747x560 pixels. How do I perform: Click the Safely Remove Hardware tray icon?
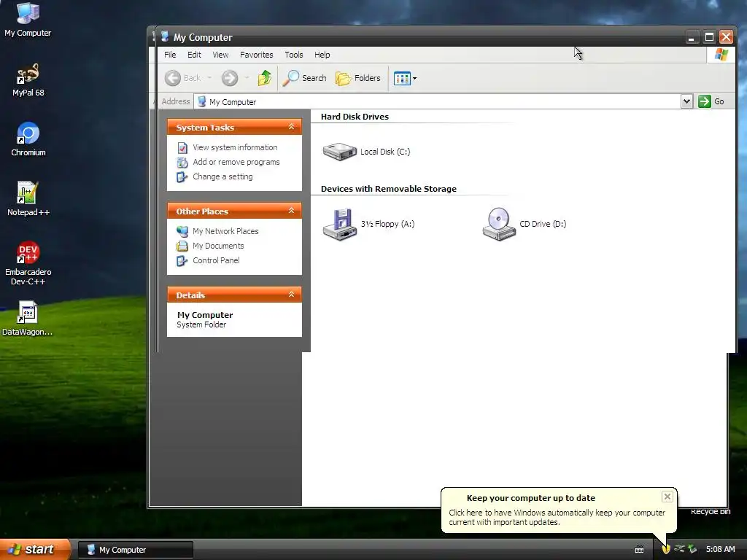692,549
